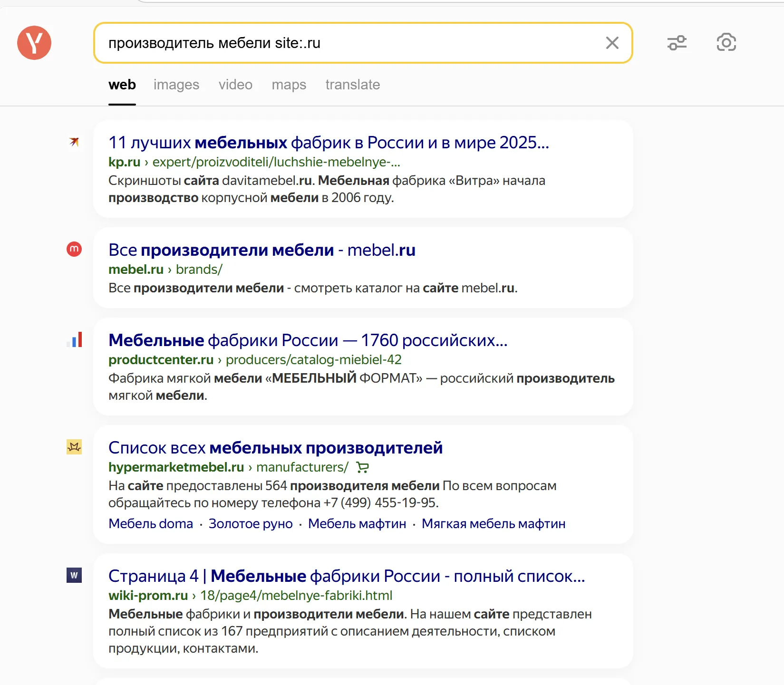Click the kp.ru domain link
The image size is (784, 685).
(x=124, y=162)
